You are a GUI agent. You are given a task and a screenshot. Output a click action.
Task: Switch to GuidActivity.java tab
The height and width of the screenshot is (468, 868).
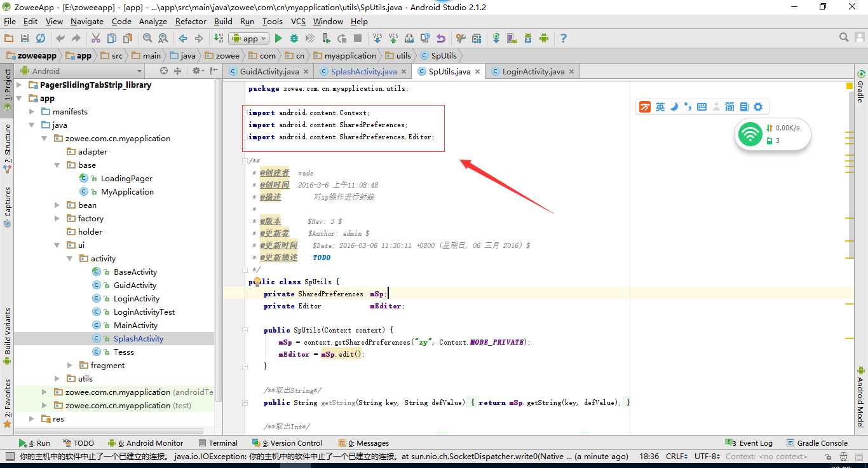point(269,71)
